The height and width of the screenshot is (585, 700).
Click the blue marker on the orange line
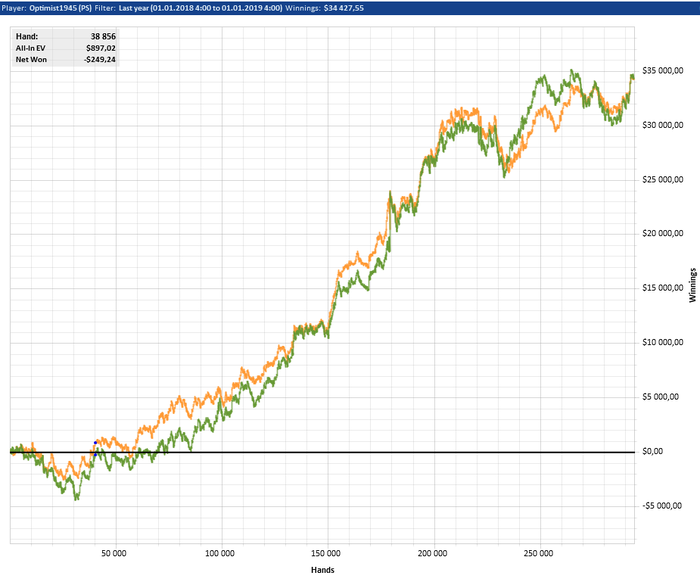coord(95,443)
